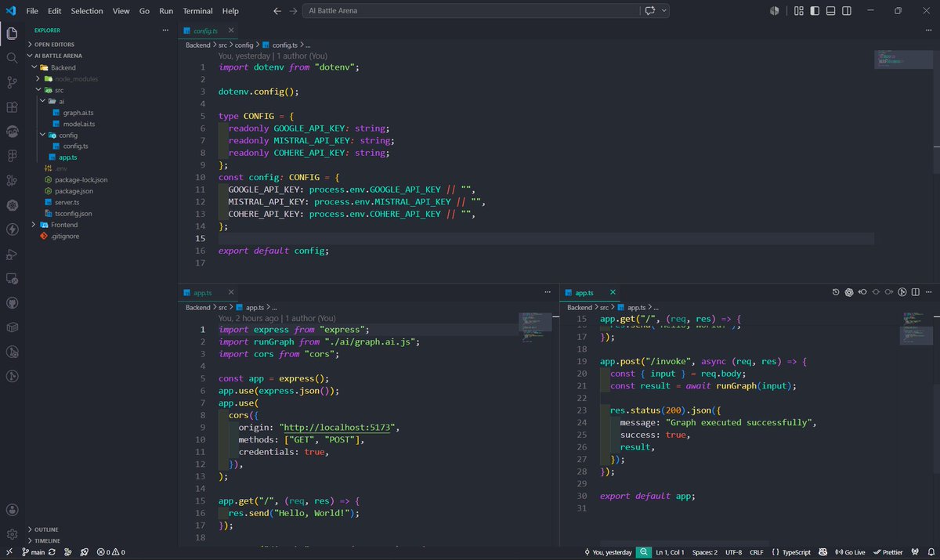Open the Selection menu
Image resolution: width=940 pixels, height=560 pixels.
pyautogui.click(x=86, y=11)
